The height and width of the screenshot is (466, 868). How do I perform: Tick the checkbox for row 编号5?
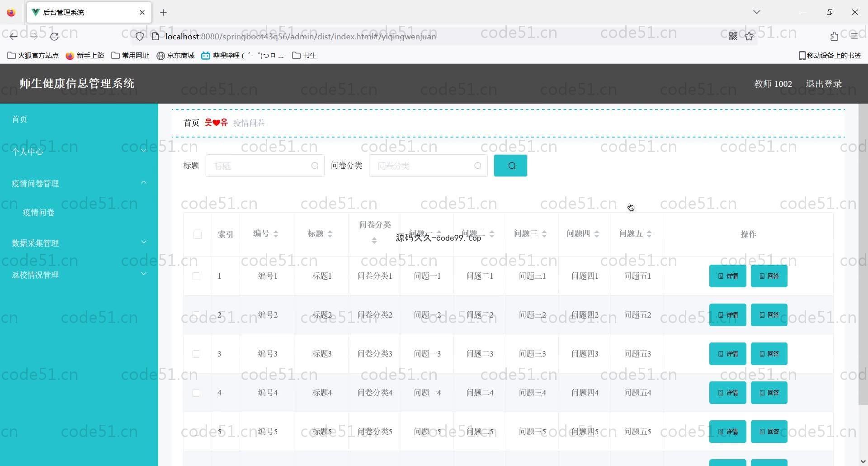(x=196, y=432)
